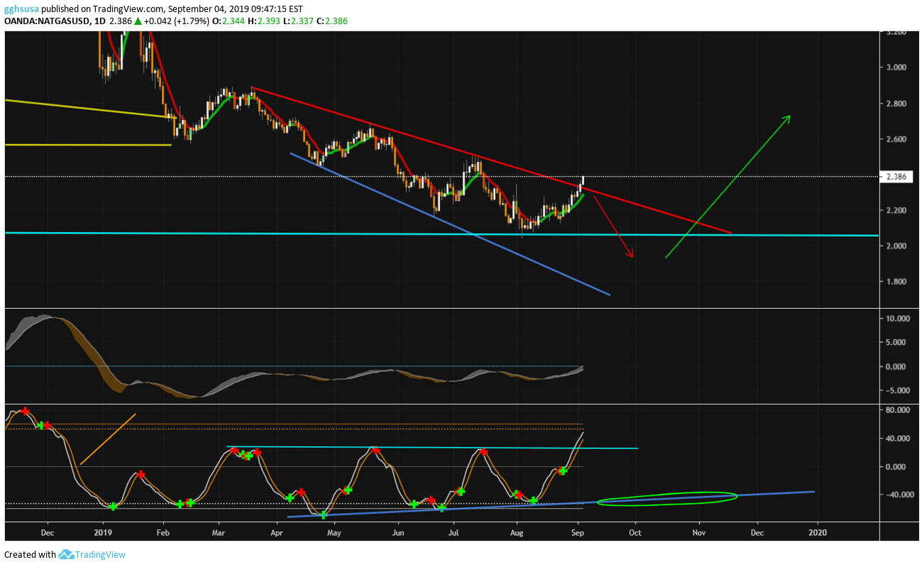Click the TradingView cloud logo icon
The width and height of the screenshot is (924, 567).
point(67,554)
